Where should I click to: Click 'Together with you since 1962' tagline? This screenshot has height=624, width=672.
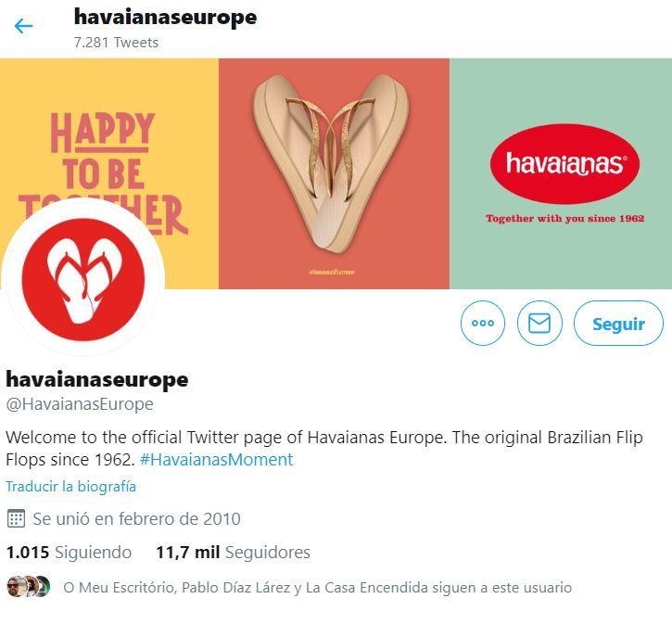[564, 219]
